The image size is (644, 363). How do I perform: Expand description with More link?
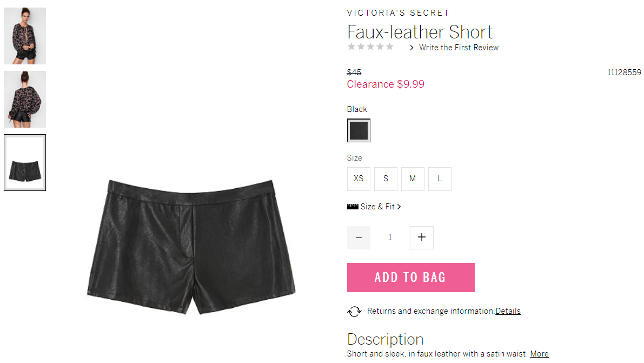(x=539, y=354)
